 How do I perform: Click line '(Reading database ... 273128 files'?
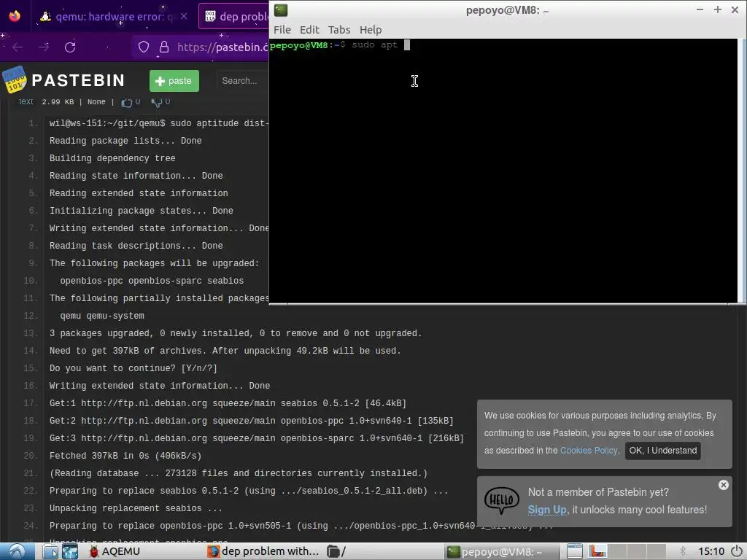239,473
